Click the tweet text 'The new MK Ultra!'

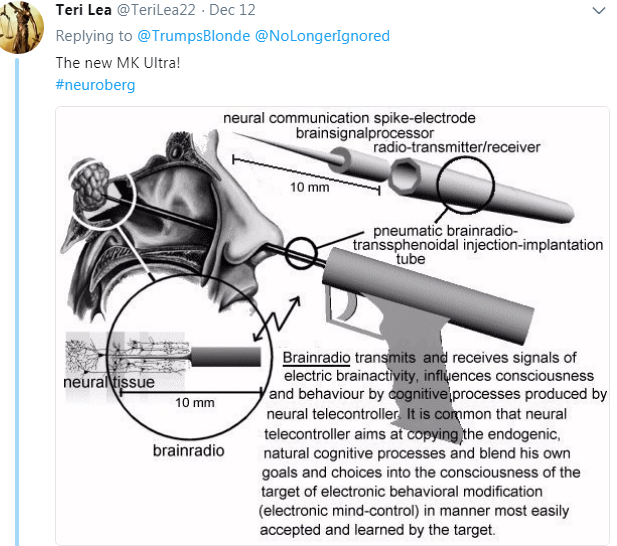click(118, 63)
